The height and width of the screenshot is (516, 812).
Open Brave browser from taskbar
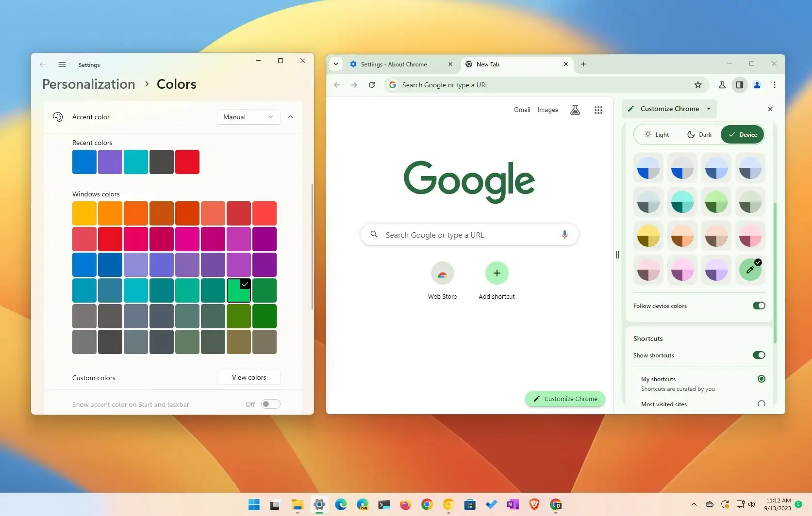[534, 505]
